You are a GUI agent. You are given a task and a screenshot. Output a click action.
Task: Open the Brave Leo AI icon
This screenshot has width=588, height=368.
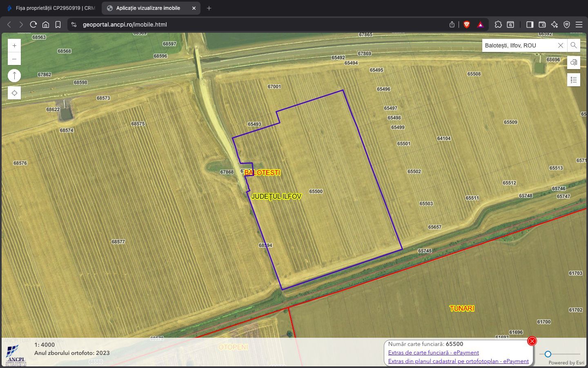click(x=554, y=25)
